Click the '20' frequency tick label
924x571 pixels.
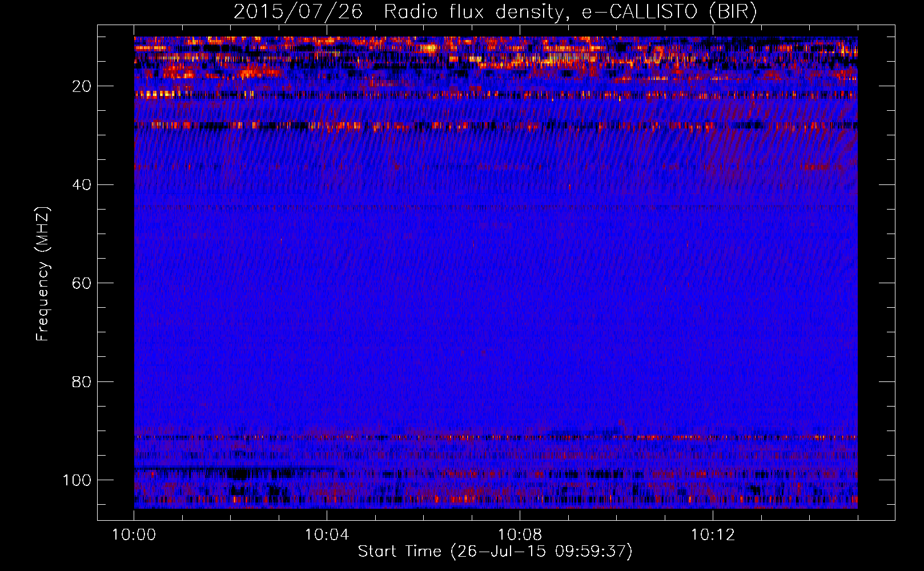tap(82, 86)
